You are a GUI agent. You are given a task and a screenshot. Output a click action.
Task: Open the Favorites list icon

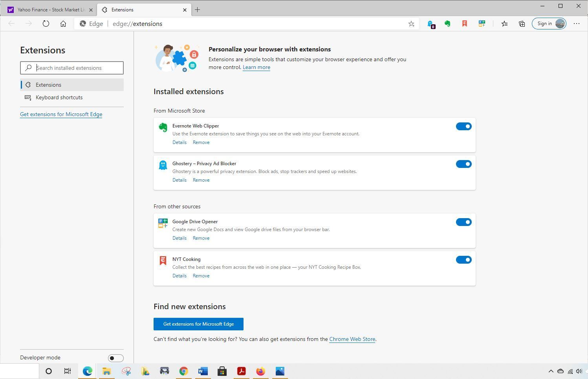coord(505,24)
